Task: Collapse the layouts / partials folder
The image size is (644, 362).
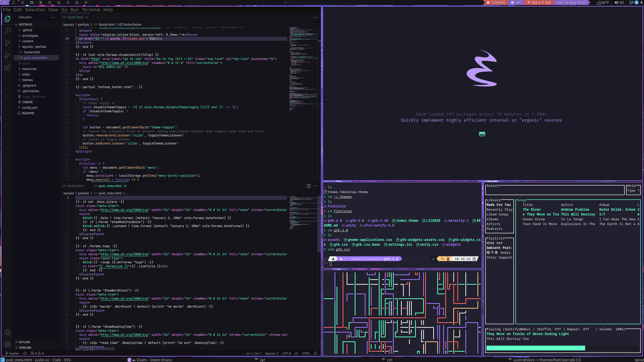Action: pos(34,47)
